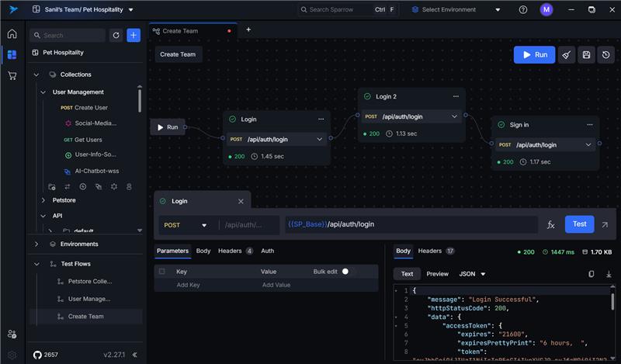Open the help question mark icon

tap(523, 9)
